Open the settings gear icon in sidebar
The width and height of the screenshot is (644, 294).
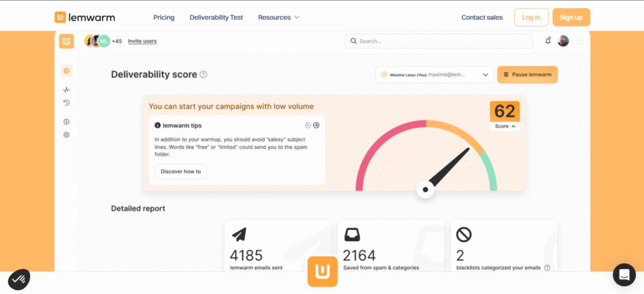[x=66, y=135]
